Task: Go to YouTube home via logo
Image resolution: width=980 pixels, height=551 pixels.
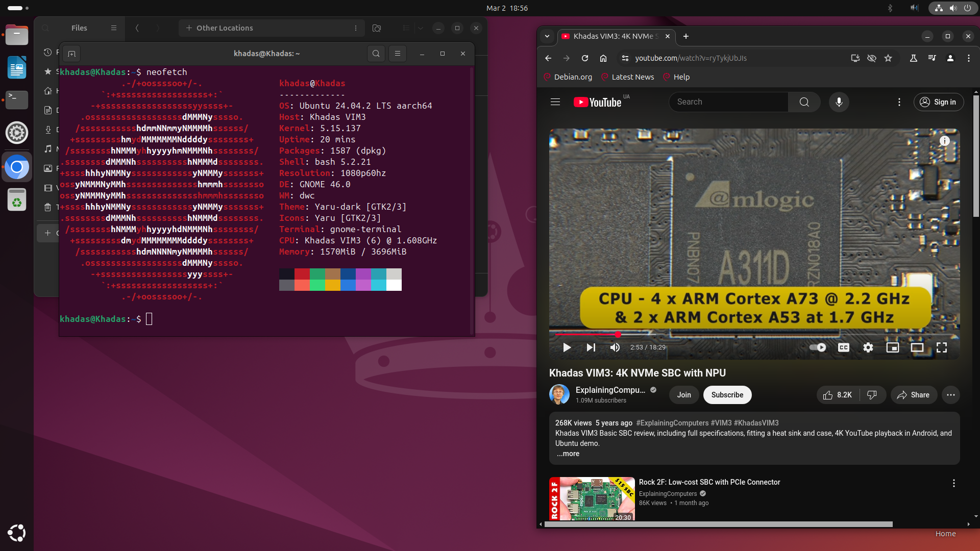Action: [x=597, y=102]
